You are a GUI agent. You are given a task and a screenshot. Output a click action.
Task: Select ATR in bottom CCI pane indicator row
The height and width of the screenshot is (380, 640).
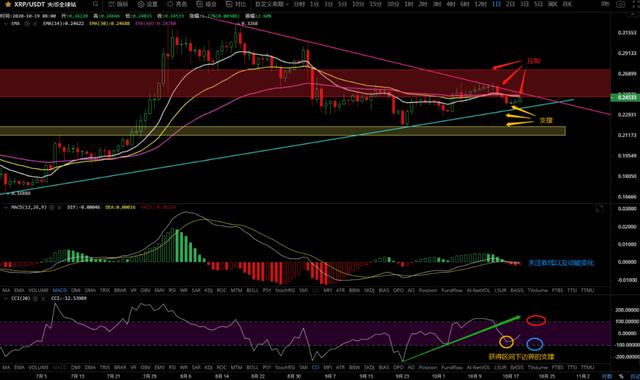point(340,367)
